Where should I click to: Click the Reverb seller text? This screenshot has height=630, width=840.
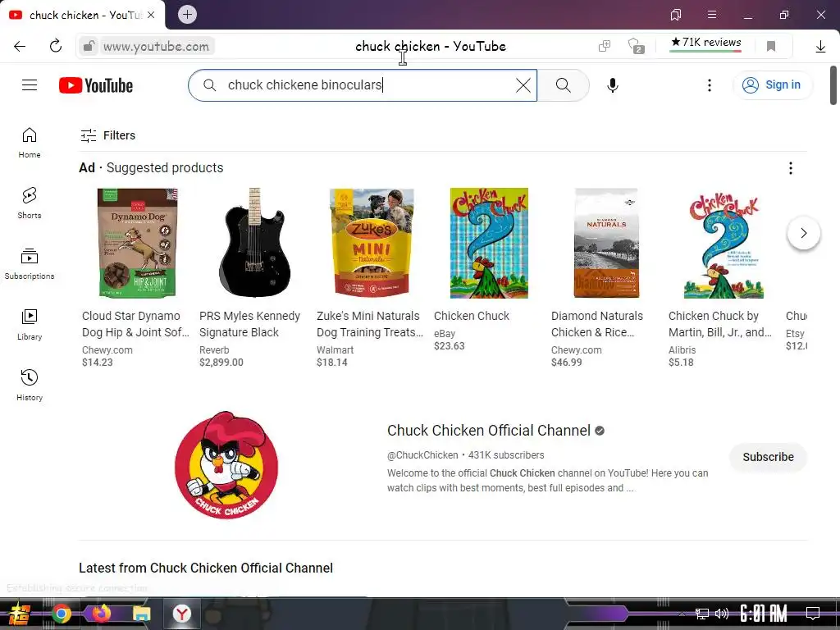[x=214, y=349]
